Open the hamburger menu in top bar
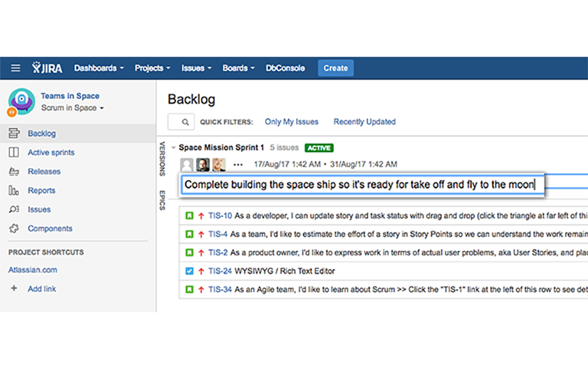 coord(15,68)
